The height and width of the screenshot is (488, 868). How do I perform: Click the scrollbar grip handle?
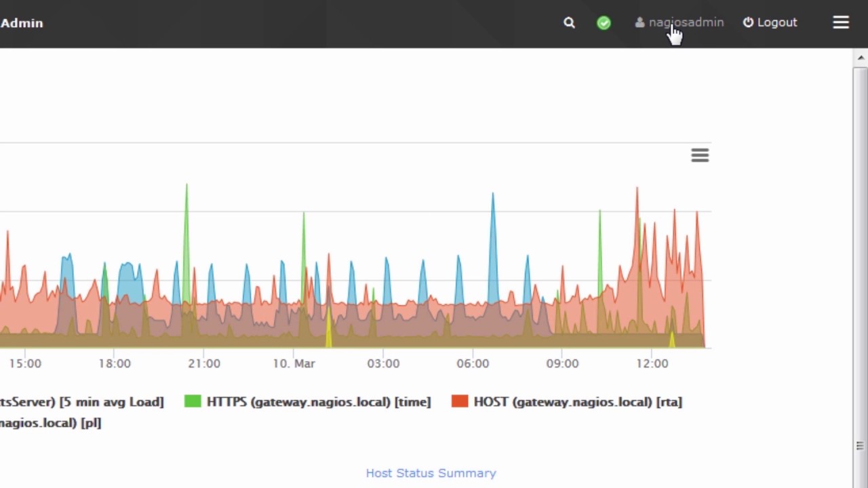pyautogui.click(x=860, y=445)
